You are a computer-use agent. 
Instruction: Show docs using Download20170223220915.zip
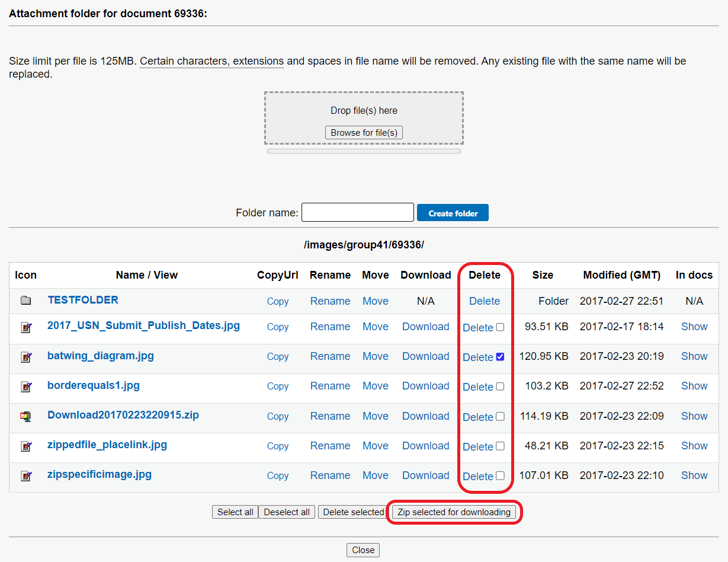pos(694,416)
